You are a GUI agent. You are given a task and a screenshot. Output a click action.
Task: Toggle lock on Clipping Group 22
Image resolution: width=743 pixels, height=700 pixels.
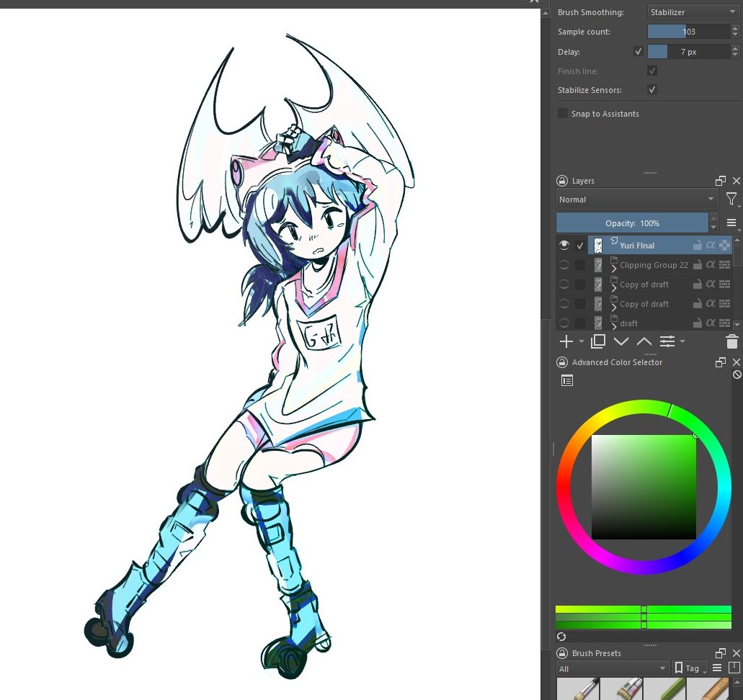click(697, 265)
